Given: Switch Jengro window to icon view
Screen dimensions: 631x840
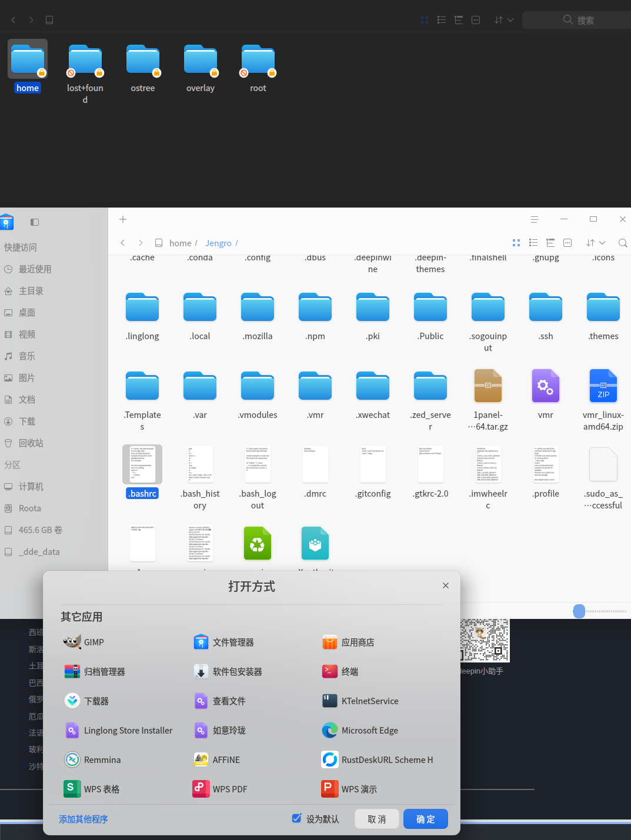Looking at the screenshot, I should 516,243.
